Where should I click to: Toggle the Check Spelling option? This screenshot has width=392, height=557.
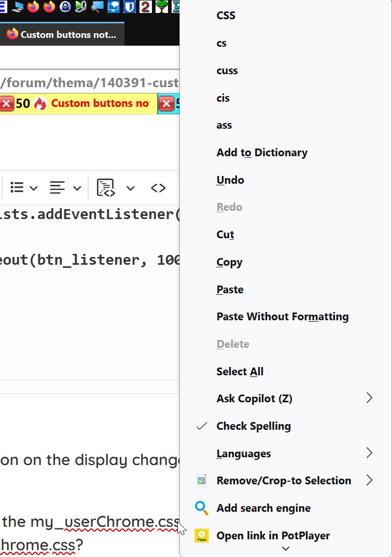click(x=254, y=426)
